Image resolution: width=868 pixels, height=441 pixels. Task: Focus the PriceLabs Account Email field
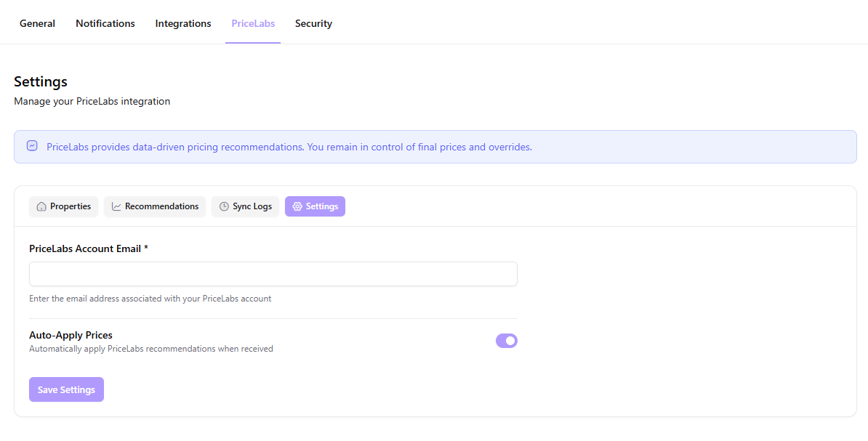tap(273, 274)
